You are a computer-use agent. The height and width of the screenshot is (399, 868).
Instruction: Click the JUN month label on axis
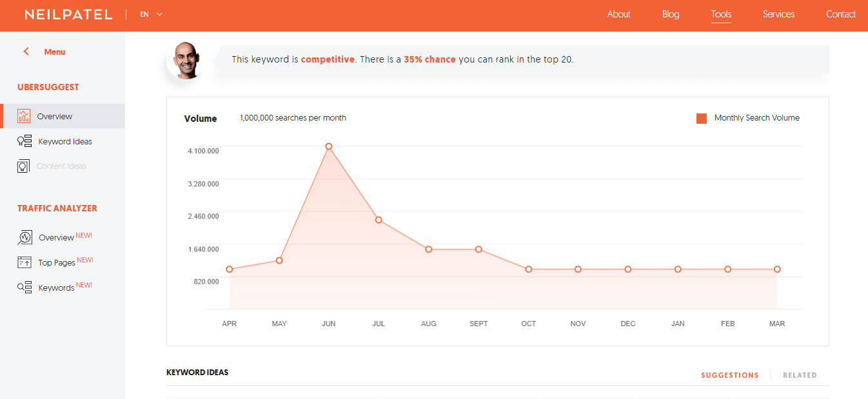click(x=329, y=324)
